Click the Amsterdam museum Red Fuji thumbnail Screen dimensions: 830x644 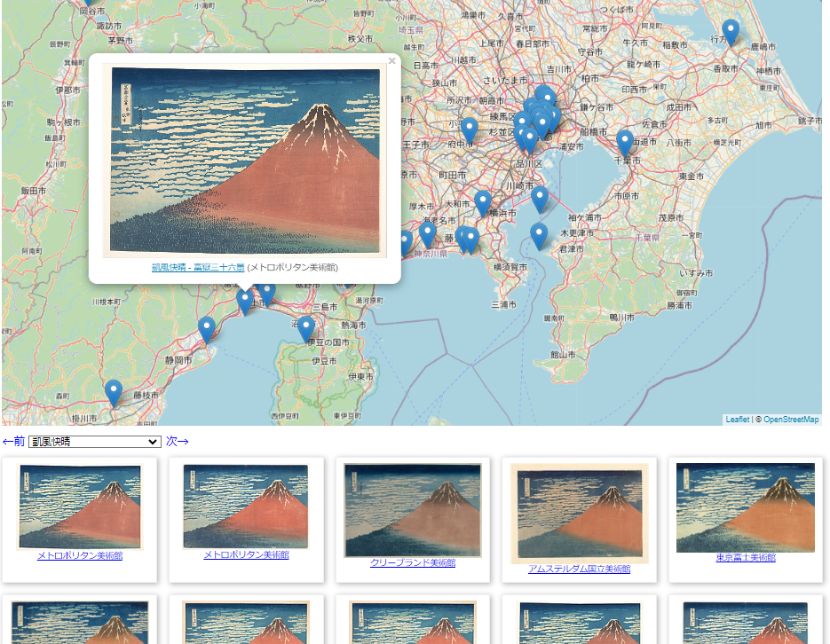pos(579,514)
